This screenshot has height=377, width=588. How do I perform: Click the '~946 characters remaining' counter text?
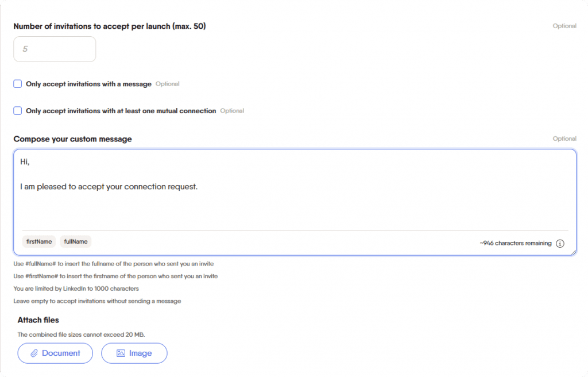pos(516,243)
